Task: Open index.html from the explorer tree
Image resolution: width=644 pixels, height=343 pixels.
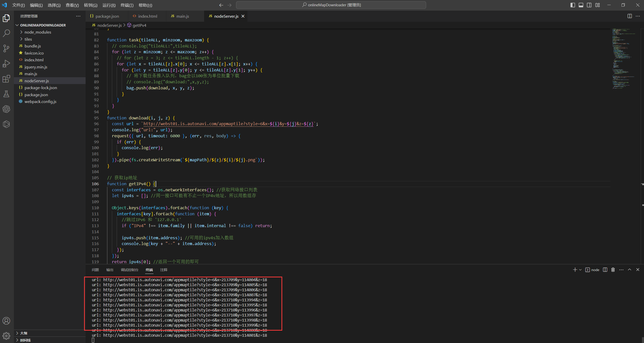Action: coord(50,60)
